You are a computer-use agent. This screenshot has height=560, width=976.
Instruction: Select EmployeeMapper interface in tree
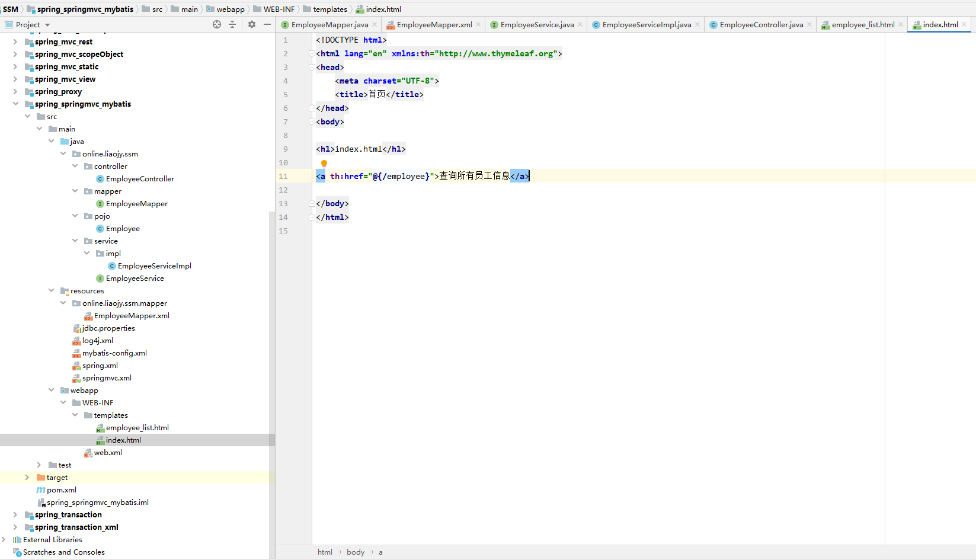coord(137,203)
